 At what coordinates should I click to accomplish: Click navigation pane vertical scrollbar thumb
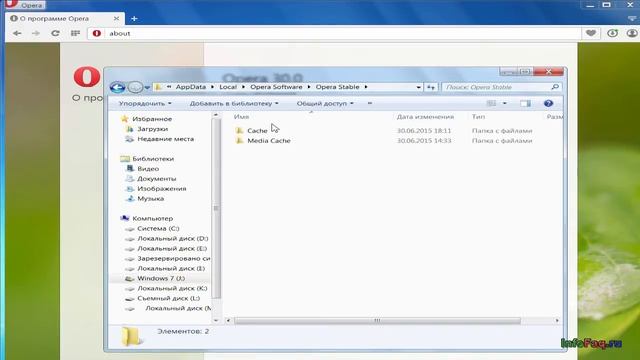tap(216, 208)
